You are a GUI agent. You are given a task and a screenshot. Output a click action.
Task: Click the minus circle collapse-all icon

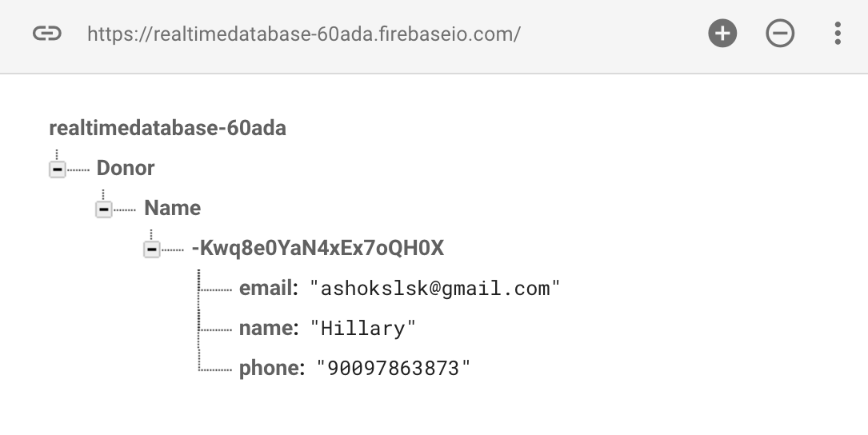780,34
